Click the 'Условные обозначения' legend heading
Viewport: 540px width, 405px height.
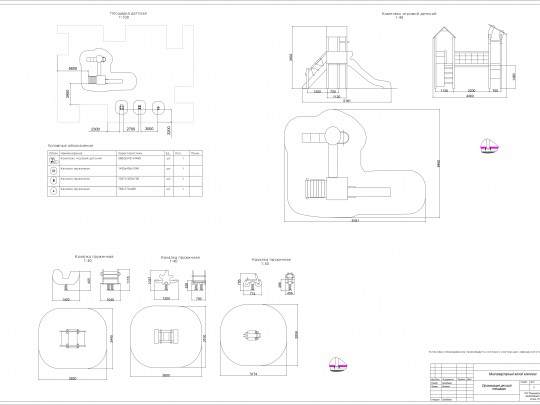70,146
